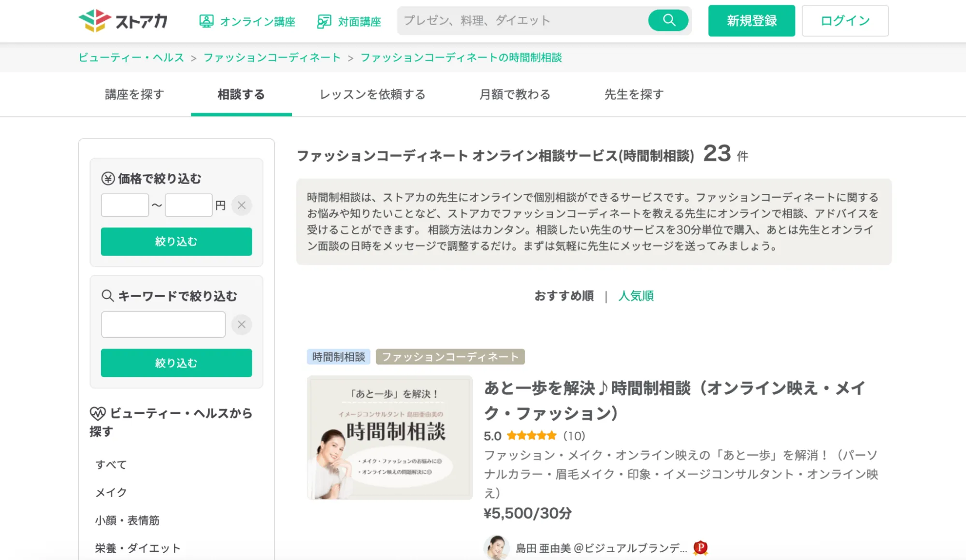Open 対面講座 from header
The width and height of the screenshot is (966, 560).
(x=349, y=21)
